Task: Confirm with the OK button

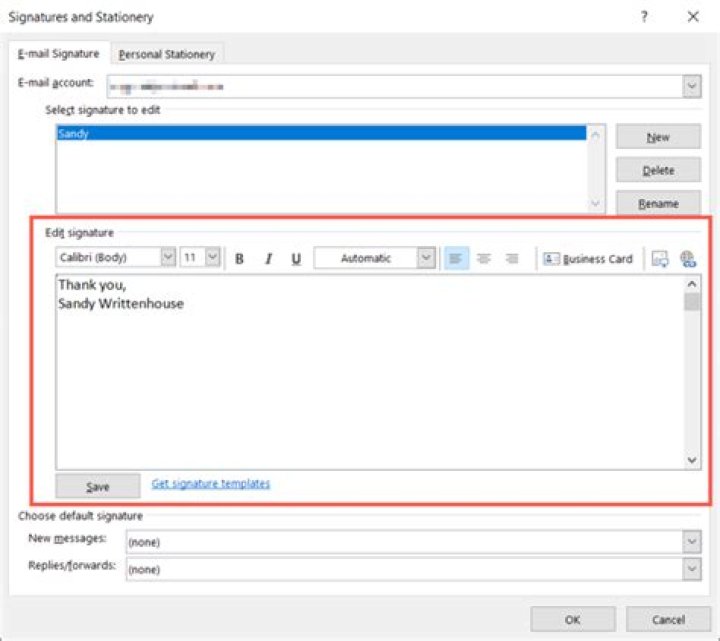Action: click(573, 620)
